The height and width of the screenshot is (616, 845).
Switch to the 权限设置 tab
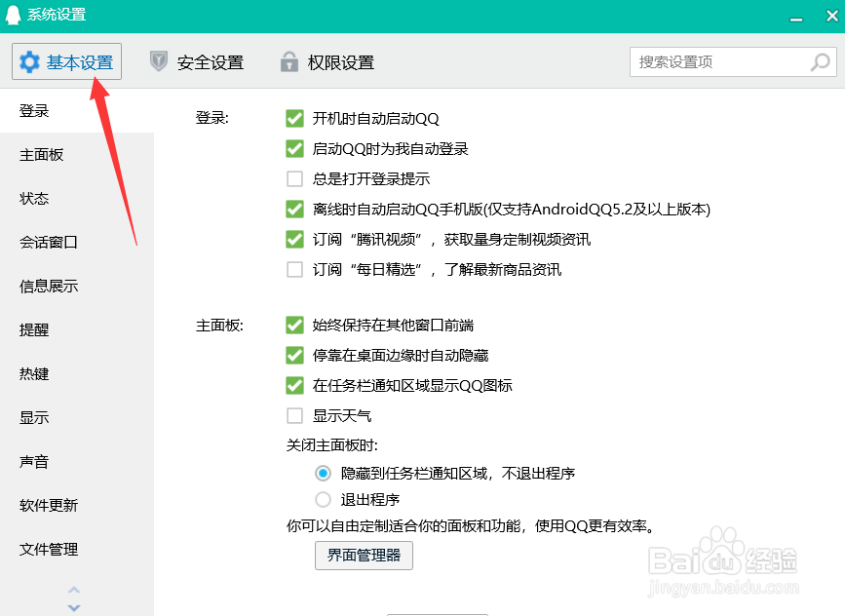(x=327, y=62)
